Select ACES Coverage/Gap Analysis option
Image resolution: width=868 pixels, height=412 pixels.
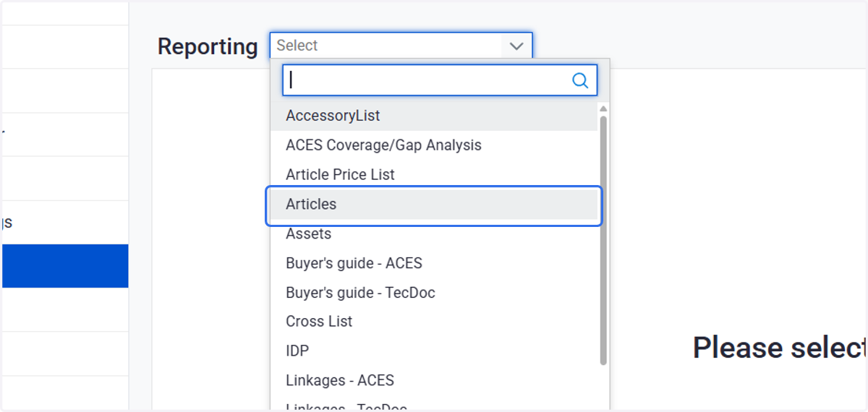point(435,145)
